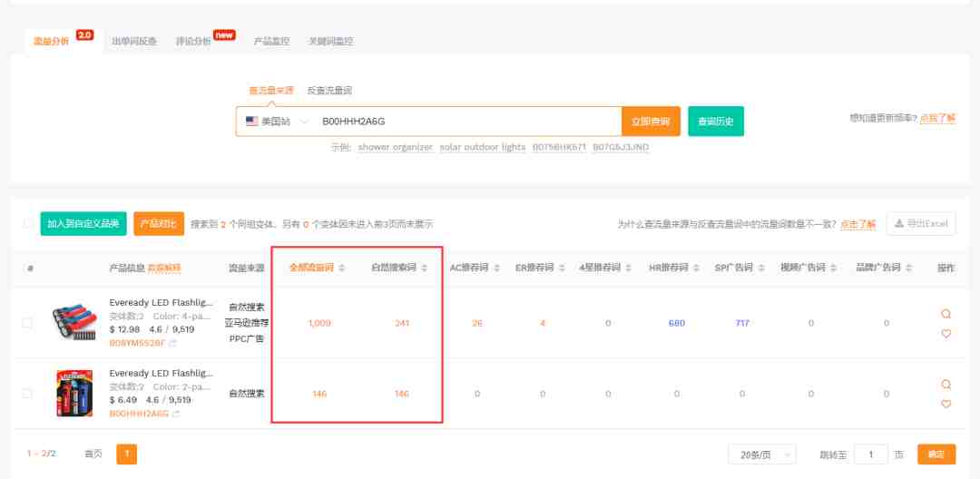The height and width of the screenshot is (479, 980).
Task: Click the ASIN search input field
Action: pos(469,122)
